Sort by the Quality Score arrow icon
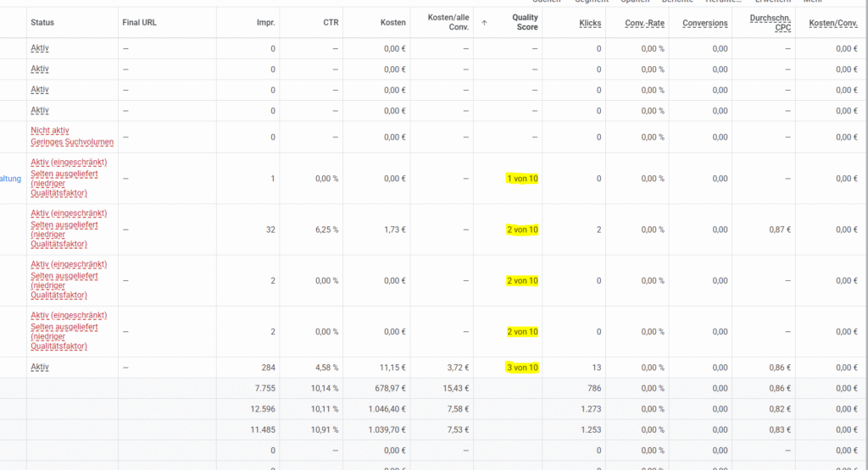 [484, 23]
